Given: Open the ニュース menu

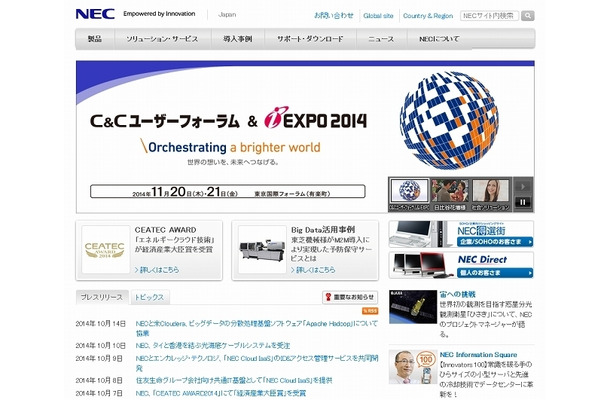Looking at the screenshot, I should point(381,39).
